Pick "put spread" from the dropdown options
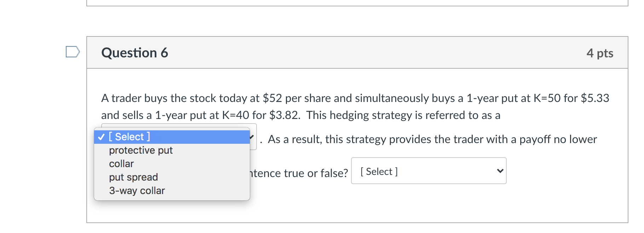The image size is (644, 233). (133, 177)
